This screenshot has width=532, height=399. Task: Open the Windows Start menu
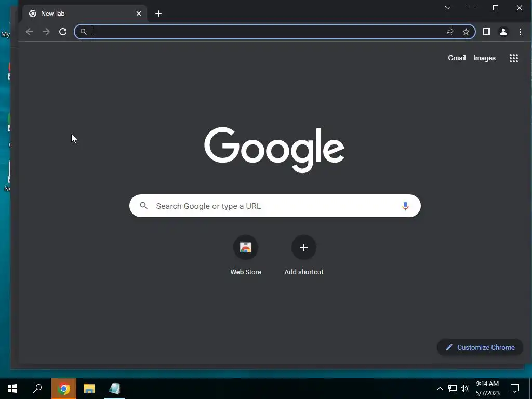(x=12, y=389)
